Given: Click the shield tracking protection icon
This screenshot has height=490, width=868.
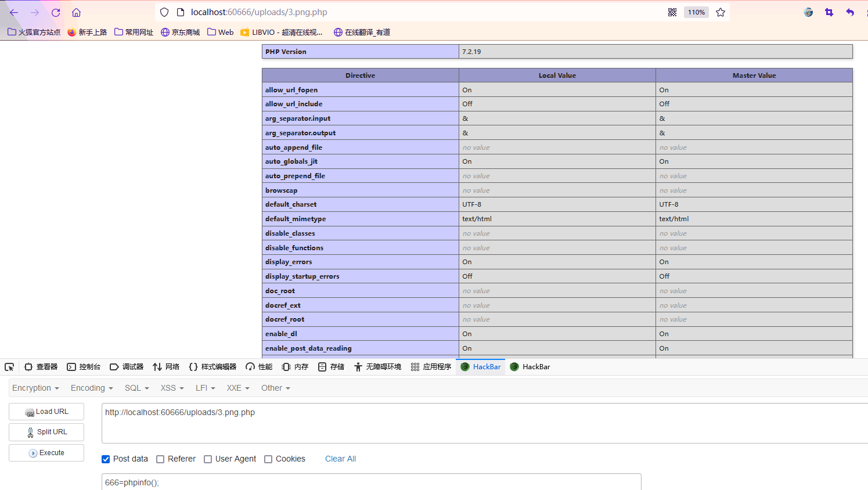Looking at the screenshot, I should click(164, 12).
